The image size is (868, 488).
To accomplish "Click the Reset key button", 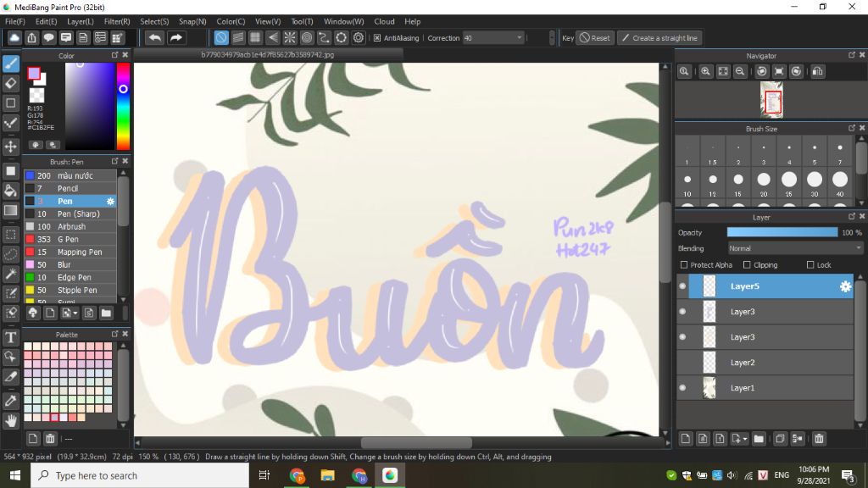I will (x=595, y=38).
